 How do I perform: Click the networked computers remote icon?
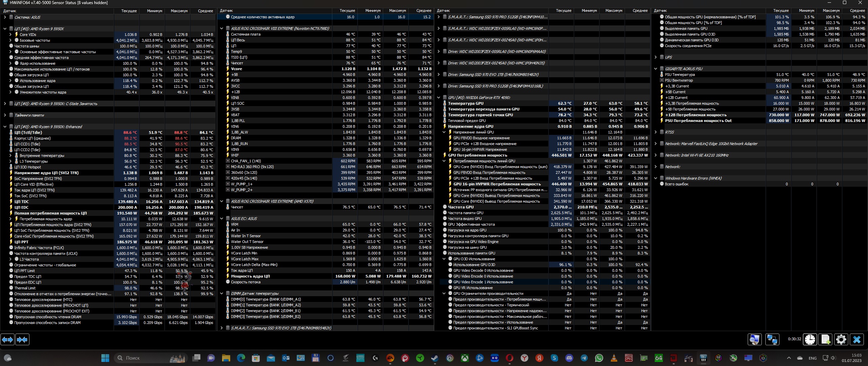click(772, 339)
